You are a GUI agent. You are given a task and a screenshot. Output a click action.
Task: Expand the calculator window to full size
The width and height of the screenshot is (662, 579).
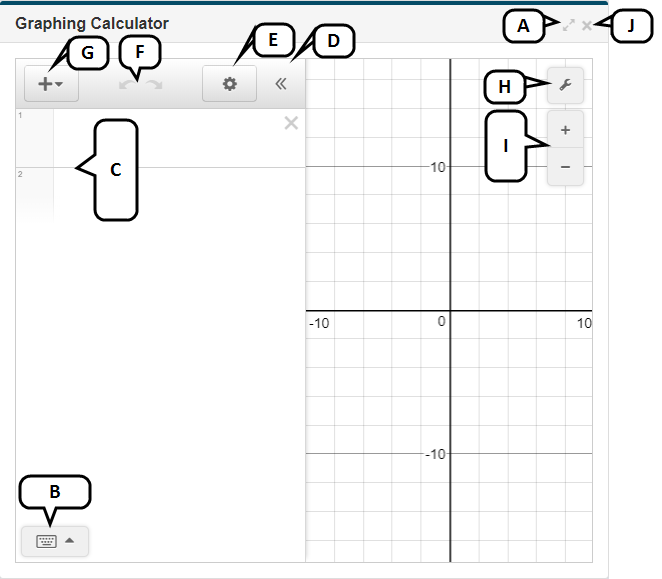[568, 25]
